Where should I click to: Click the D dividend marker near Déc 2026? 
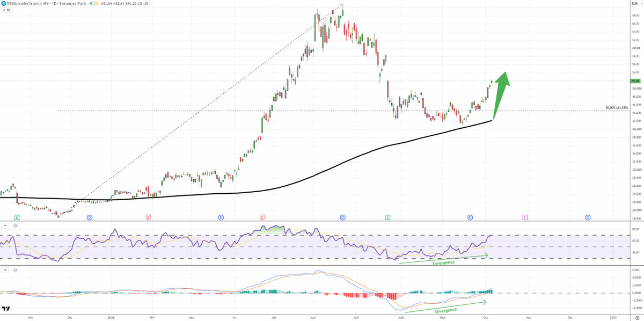click(x=588, y=217)
